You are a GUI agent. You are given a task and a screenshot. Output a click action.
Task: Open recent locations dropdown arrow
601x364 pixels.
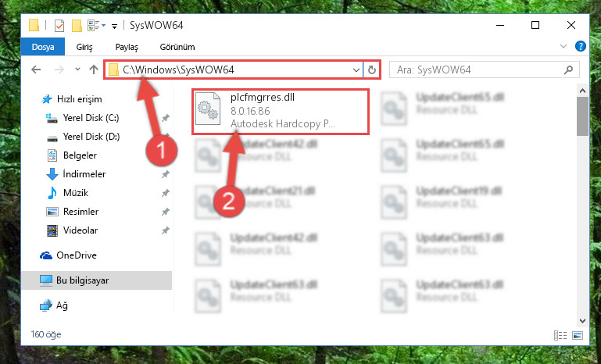(x=77, y=70)
